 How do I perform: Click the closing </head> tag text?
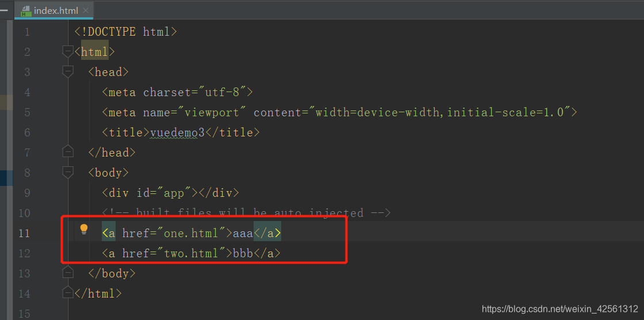(x=112, y=152)
